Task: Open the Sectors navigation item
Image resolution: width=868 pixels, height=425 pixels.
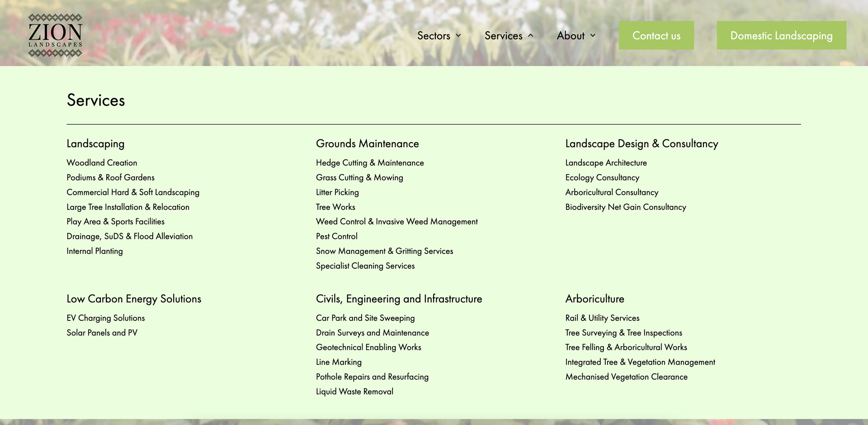Action: click(434, 36)
